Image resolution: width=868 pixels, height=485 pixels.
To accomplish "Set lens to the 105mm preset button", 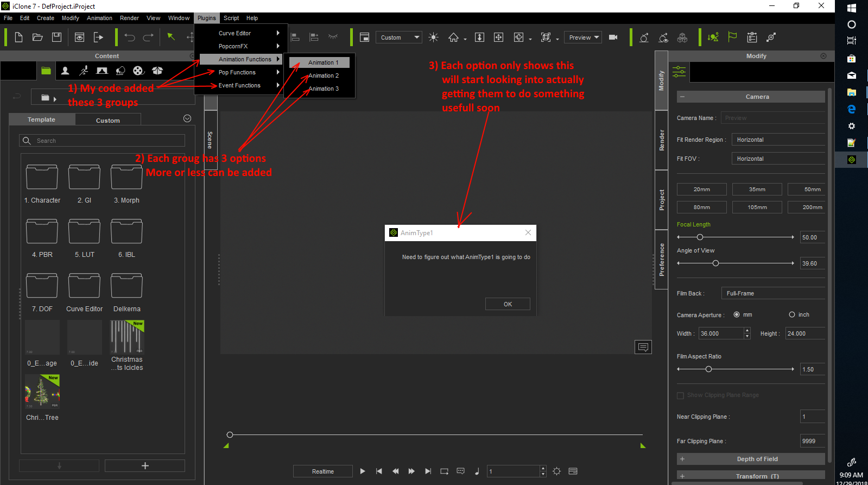I will tap(757, 207).
